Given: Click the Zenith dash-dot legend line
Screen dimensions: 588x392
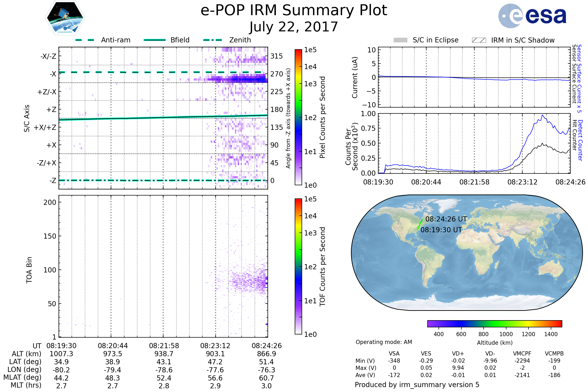Looking at the screenshot, I should 212,40.
